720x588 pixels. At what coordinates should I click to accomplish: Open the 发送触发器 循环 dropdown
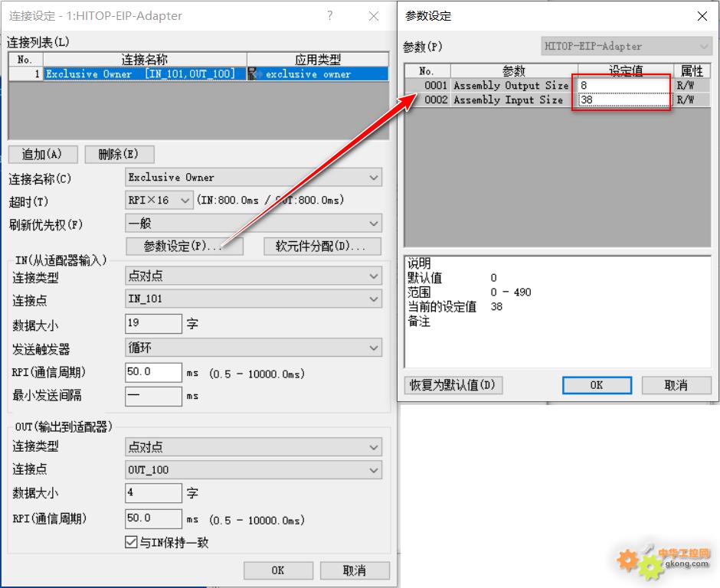[x=374, y=348]
